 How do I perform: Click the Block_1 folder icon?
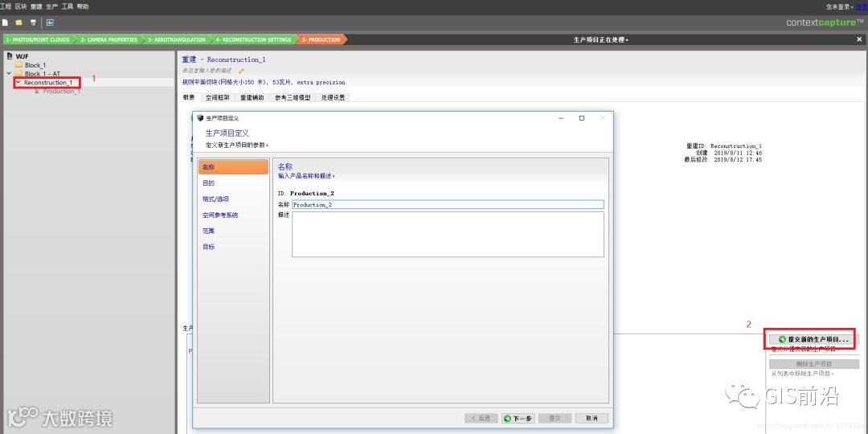click(x=18, y=65)
